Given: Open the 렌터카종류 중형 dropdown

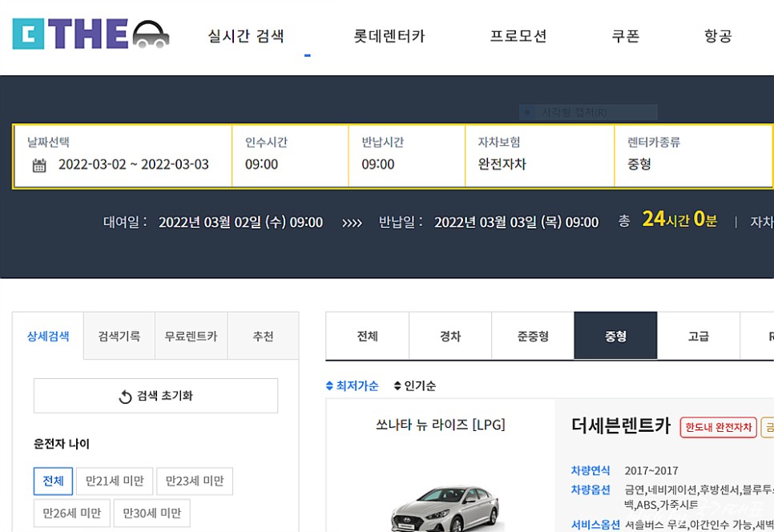Looking at the screenshot, I should point(694,156).
